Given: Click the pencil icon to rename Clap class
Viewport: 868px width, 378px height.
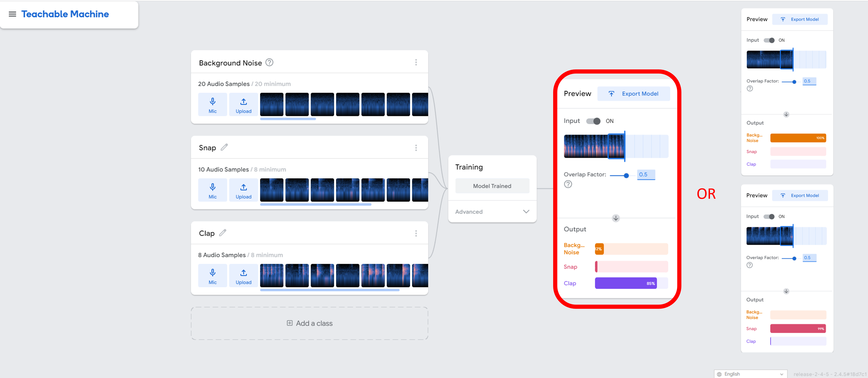Looking at the screenshot, I should 222,233.
